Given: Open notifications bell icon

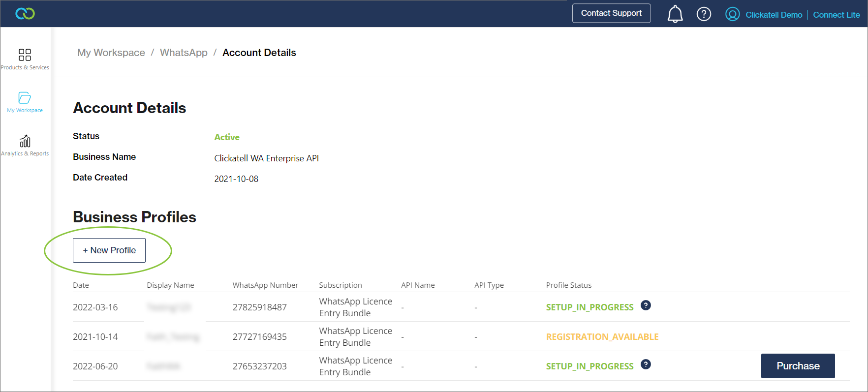Looking at the screenshot, I should click(x=675, y=14).
